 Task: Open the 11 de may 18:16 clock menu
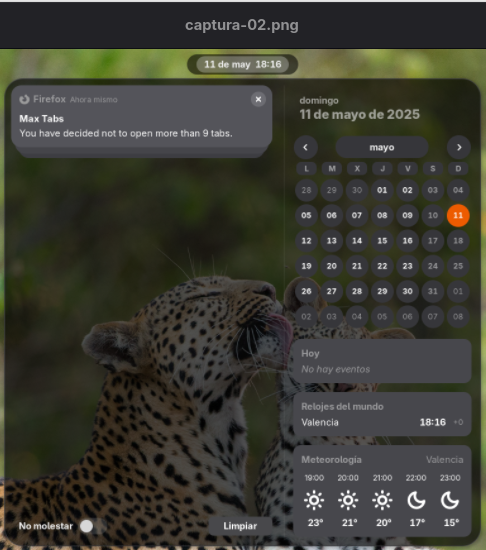click(243, 64)
